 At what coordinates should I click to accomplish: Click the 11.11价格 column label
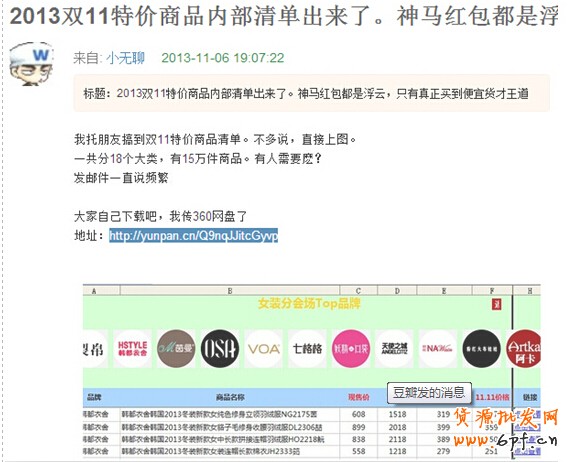click(492, 397)
